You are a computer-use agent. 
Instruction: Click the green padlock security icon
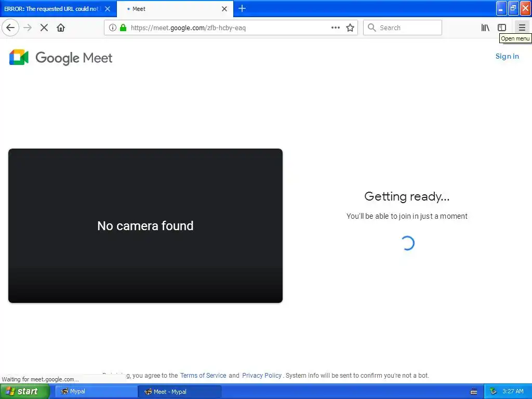pos(123,28)
